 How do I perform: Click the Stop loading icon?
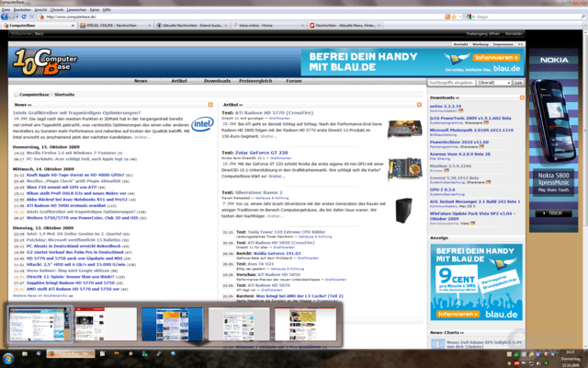pos(32,17)
